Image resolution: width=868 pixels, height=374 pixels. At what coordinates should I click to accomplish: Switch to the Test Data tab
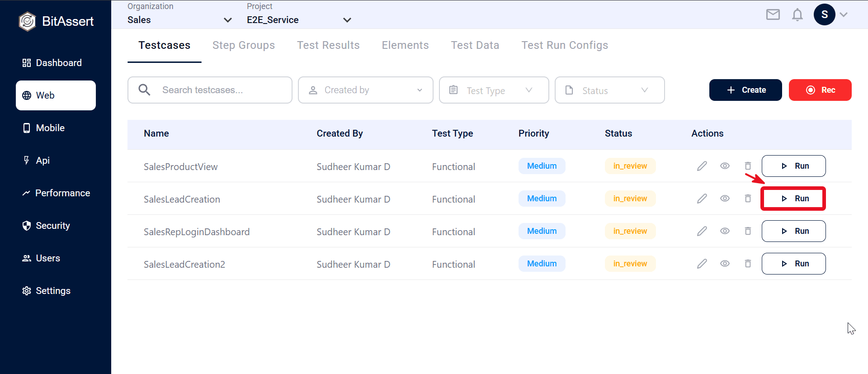tap(475, 45)
